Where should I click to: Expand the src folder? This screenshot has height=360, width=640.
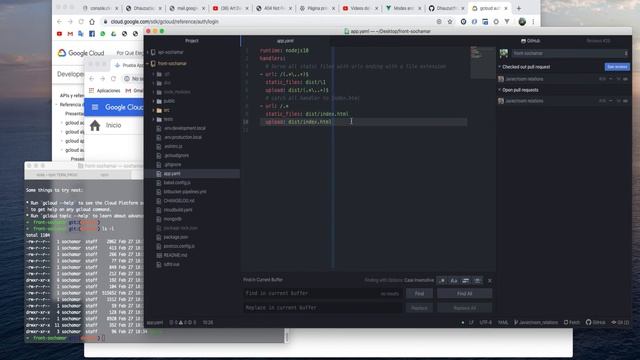pos(154,110)
